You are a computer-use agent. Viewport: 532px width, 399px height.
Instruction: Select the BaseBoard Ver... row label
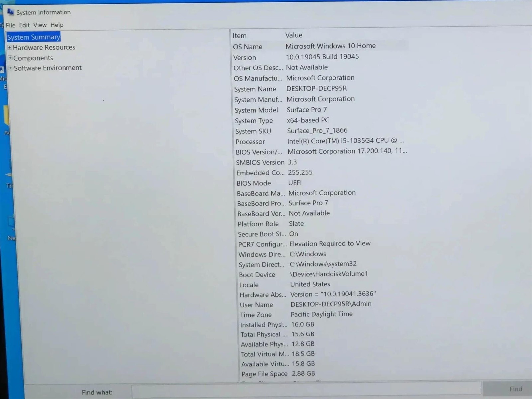click(261, 214)
